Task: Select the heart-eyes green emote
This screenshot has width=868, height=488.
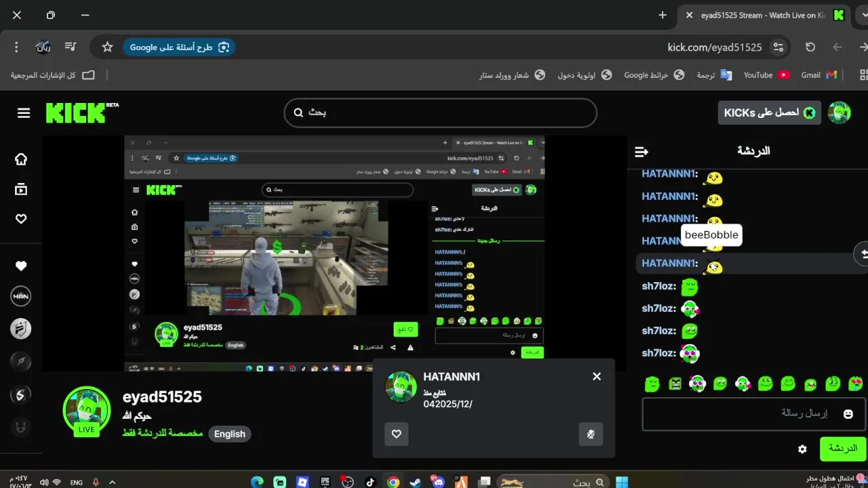Action: point(855,384)
